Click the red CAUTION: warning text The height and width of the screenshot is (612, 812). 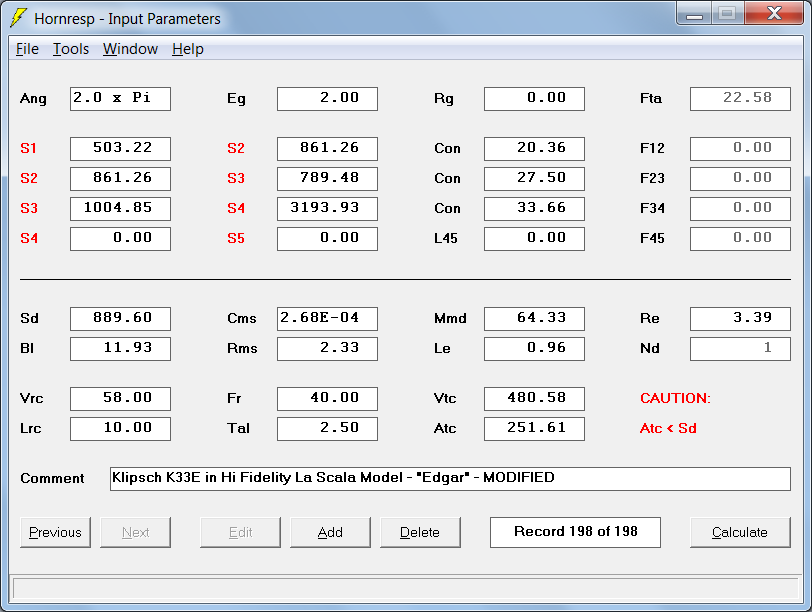[x=675, y=398]
